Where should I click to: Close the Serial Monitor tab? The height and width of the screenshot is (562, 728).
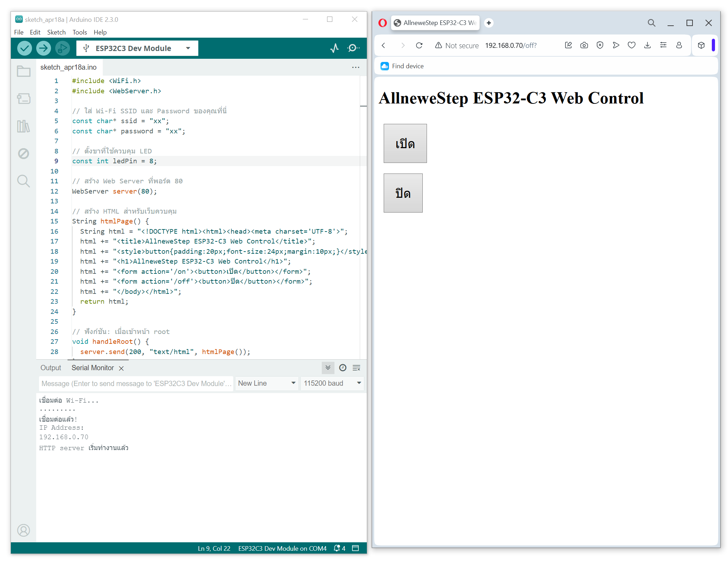[x=121, y=368]
